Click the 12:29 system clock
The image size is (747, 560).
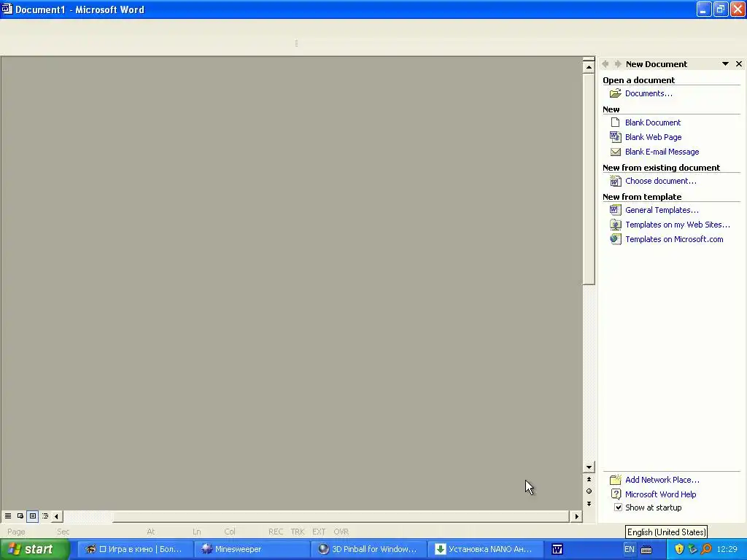coord(727,550)
